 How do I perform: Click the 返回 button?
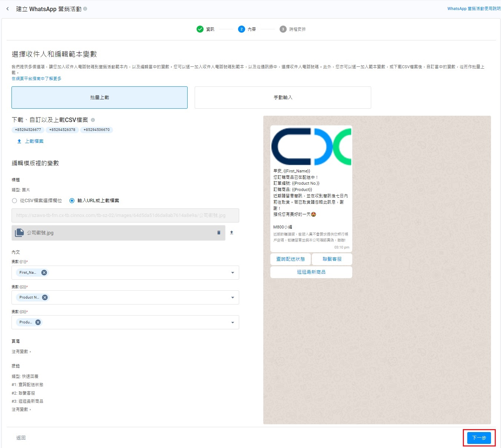click(x=21, y=438)
